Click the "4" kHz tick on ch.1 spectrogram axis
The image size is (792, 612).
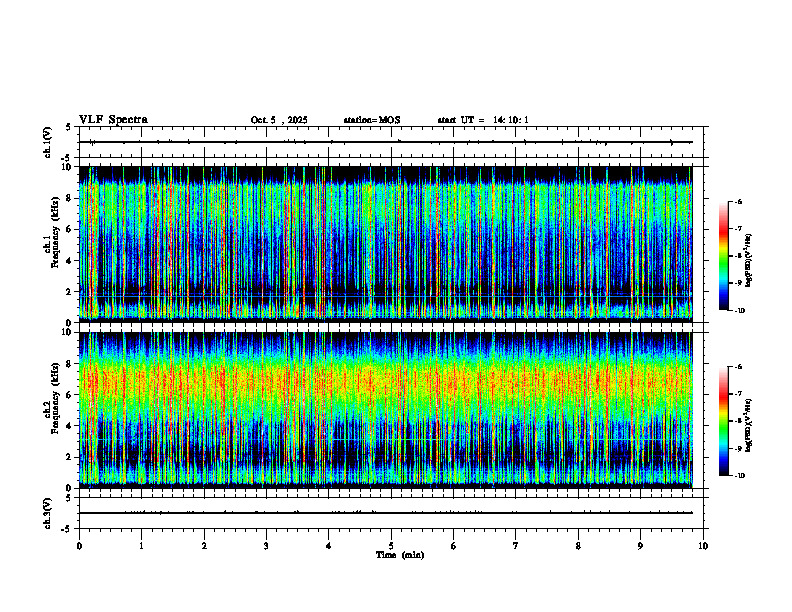[x=70, y=261]
